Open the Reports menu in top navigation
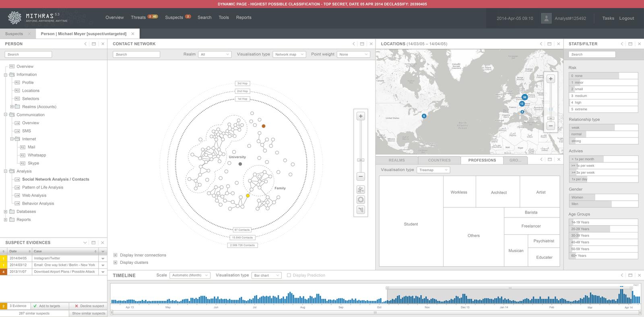 [x=244, y=18]
